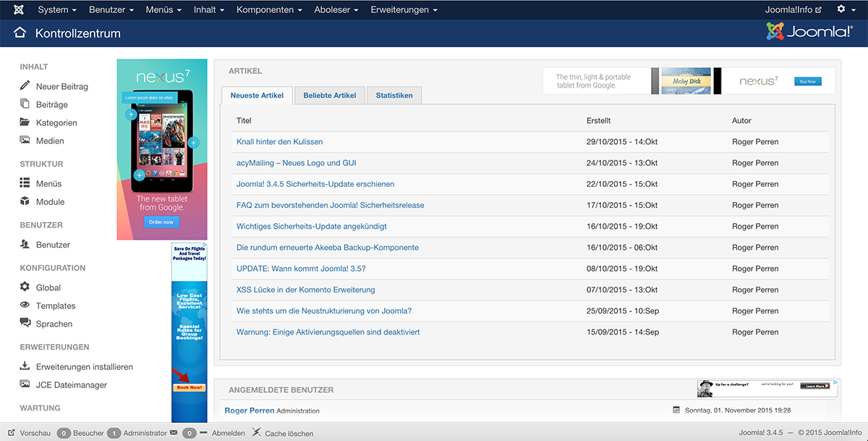868x441 pixels.
Task: Click the Besucher count badge showing 0
Action: point(64,433)
